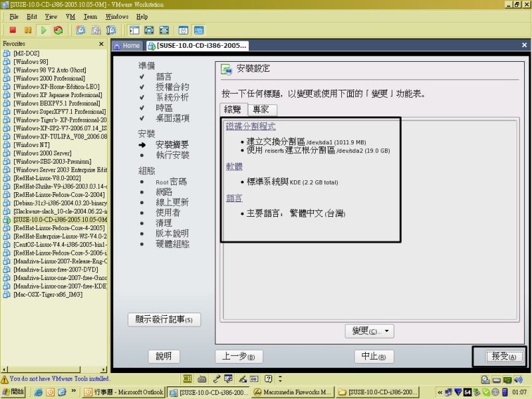Click the green power-on play icon
Image resolution: width=532 pixels, height=399 pixels.
pos(43,30)
